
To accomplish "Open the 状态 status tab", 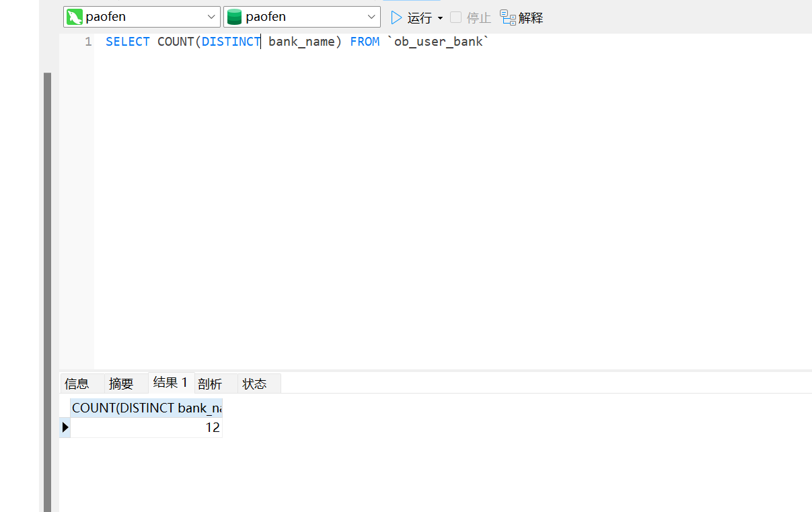I will 254,383.
